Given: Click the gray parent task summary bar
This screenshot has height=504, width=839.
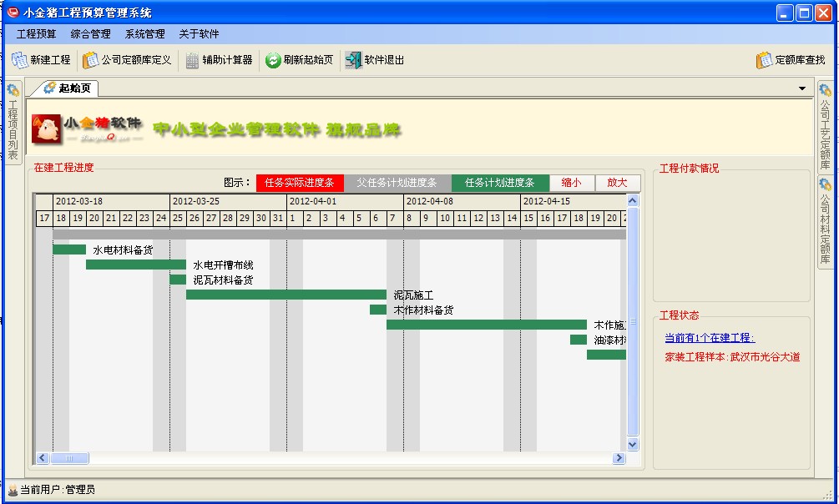Looking at the screenshot, I should click(x=339, y=234).
